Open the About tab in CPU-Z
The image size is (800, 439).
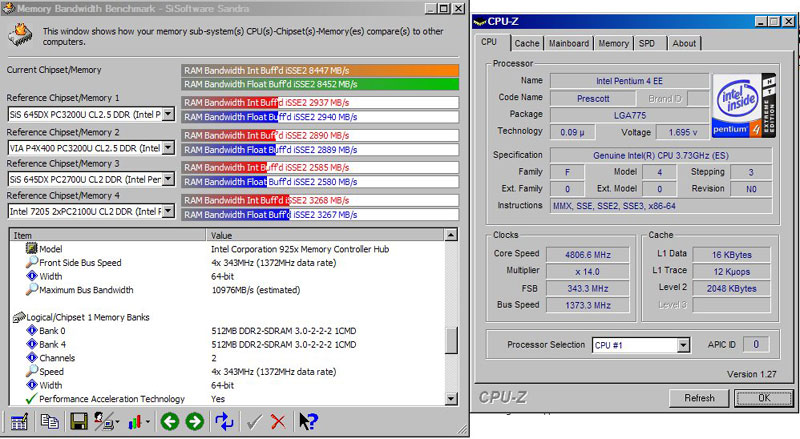pos(684,43)
